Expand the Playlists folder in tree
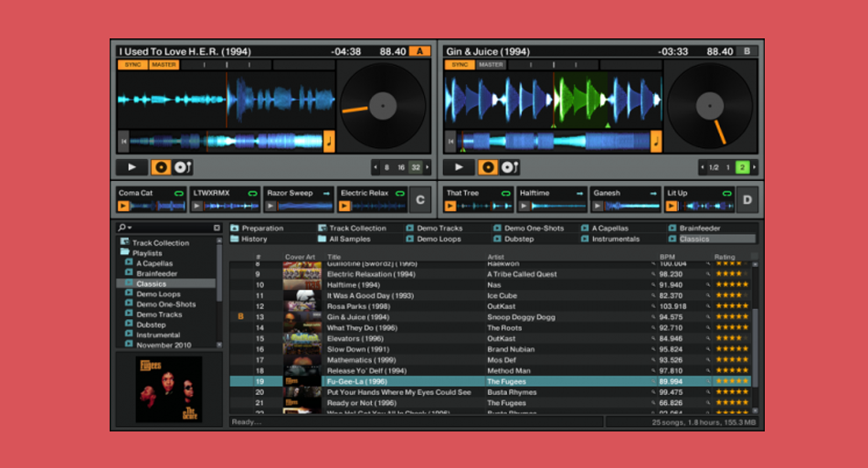 pyautogui.click(x=142, y=252)
